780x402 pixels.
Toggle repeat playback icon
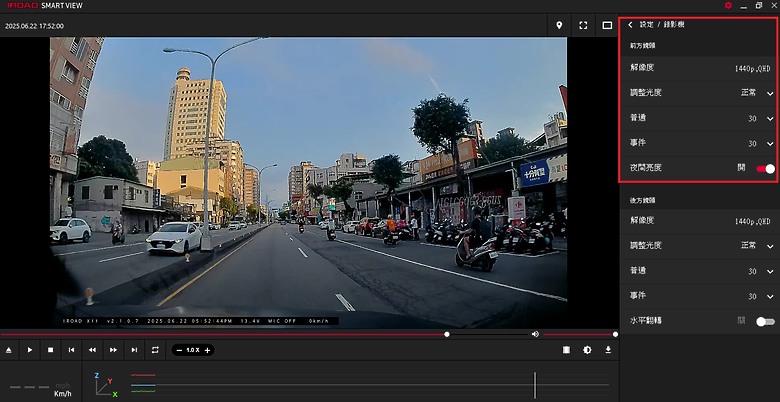[x=155, y=350]
